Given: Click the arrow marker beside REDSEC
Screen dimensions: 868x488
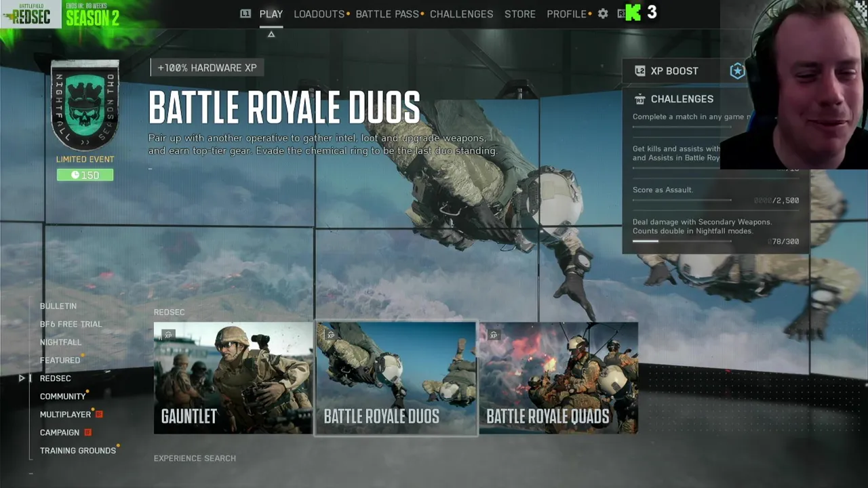Looking at the screenshot, I should tap(22, 378).
